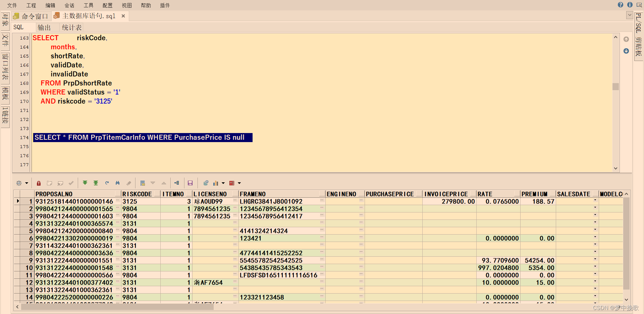The height and width of the screenshot is (314, 644).
Task: Click the PROPOSALNO column header
Action: tap(78, 194)
